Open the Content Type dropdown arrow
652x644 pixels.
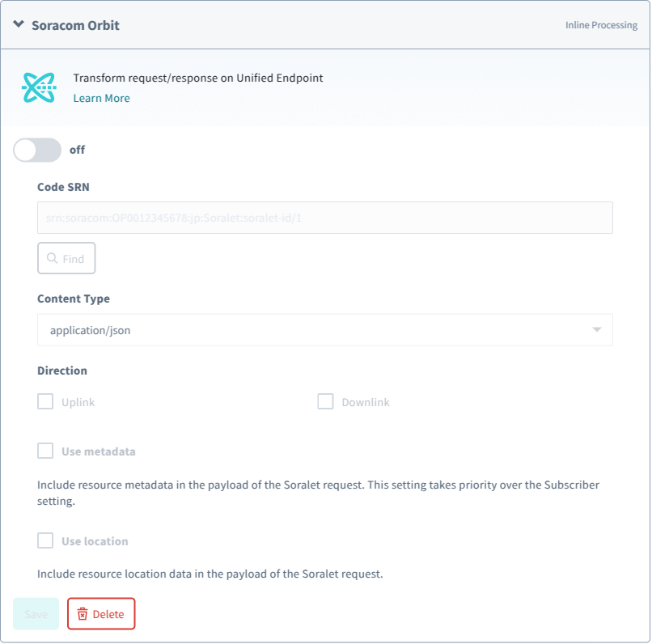pyautogui.click(x=597, y=330)
